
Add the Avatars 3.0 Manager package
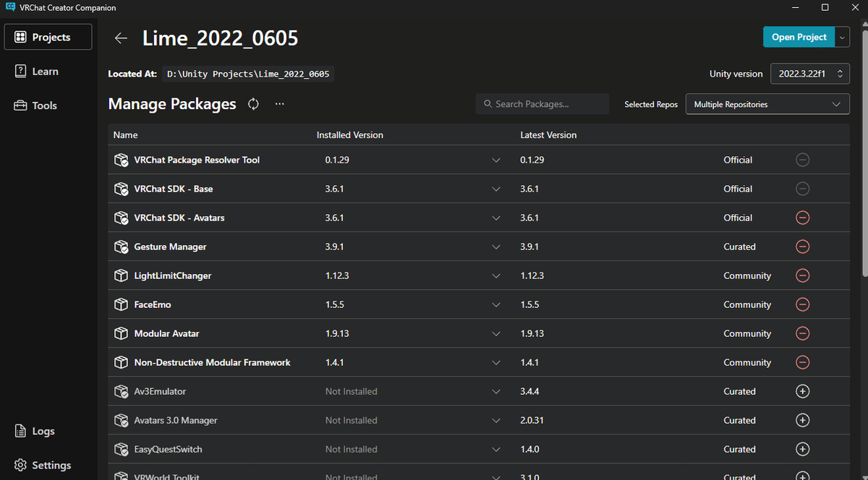coord(802,420)
